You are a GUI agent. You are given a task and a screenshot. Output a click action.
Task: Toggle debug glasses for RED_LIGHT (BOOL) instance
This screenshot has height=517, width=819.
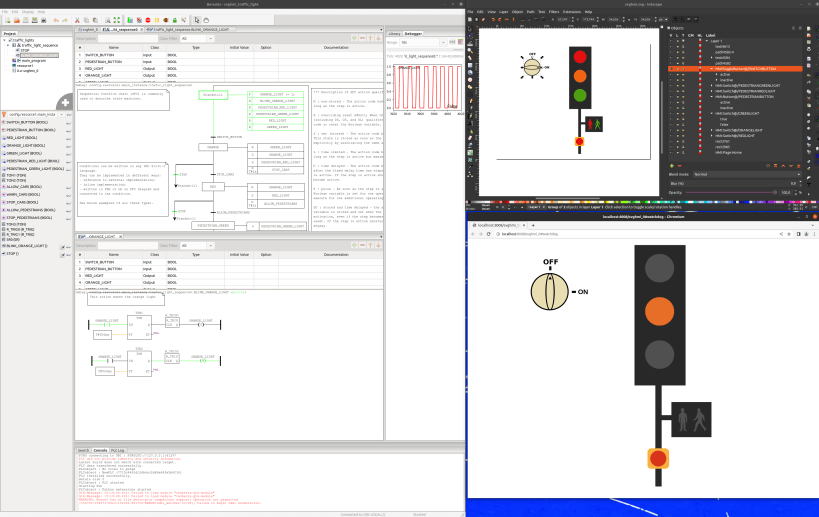pyautogui.click(x=68, y=139)
